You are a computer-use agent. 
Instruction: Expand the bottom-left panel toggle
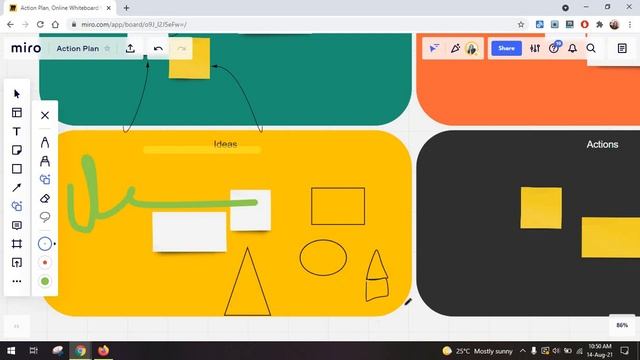[17, 326]
